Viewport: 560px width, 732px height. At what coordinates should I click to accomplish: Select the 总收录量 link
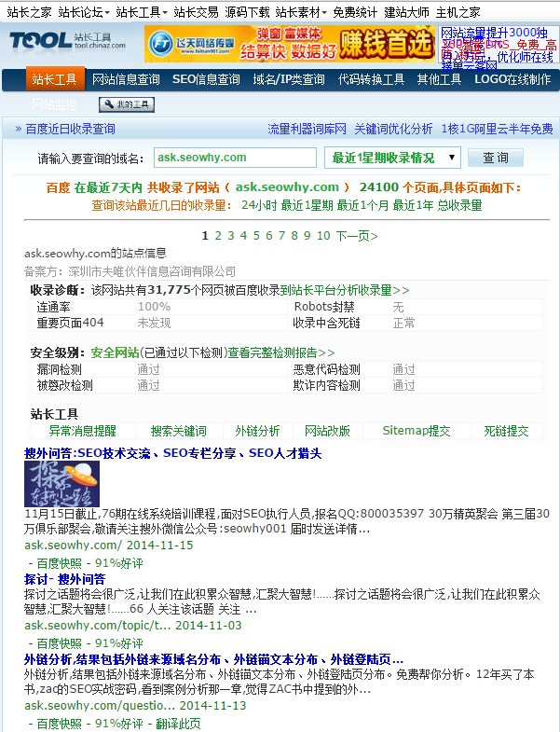pos(460,205)
